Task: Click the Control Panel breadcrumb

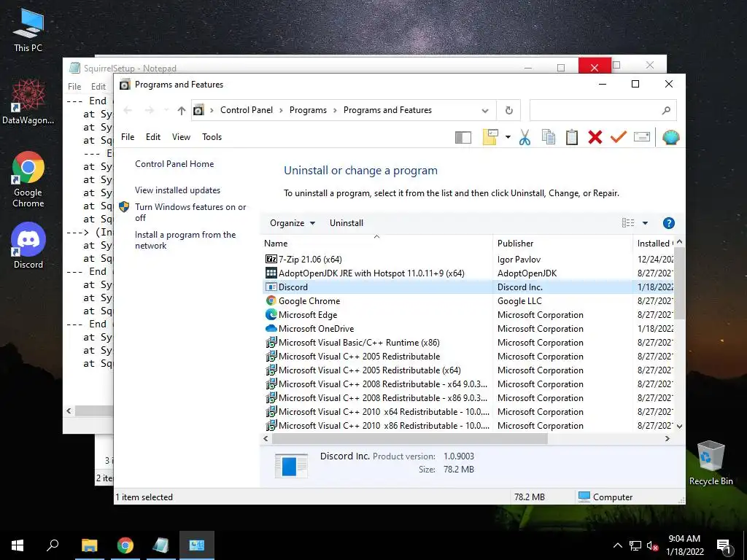Action: tap(247, 110)
